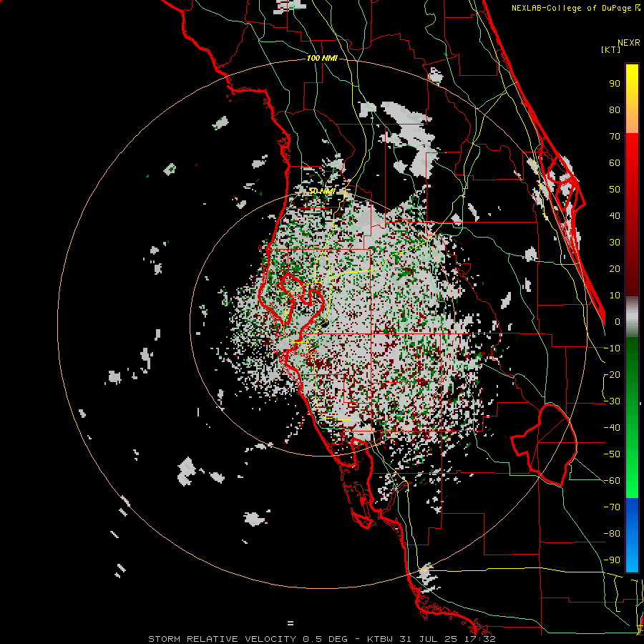Click the -10 value on the velocity scale

point(612,348)
